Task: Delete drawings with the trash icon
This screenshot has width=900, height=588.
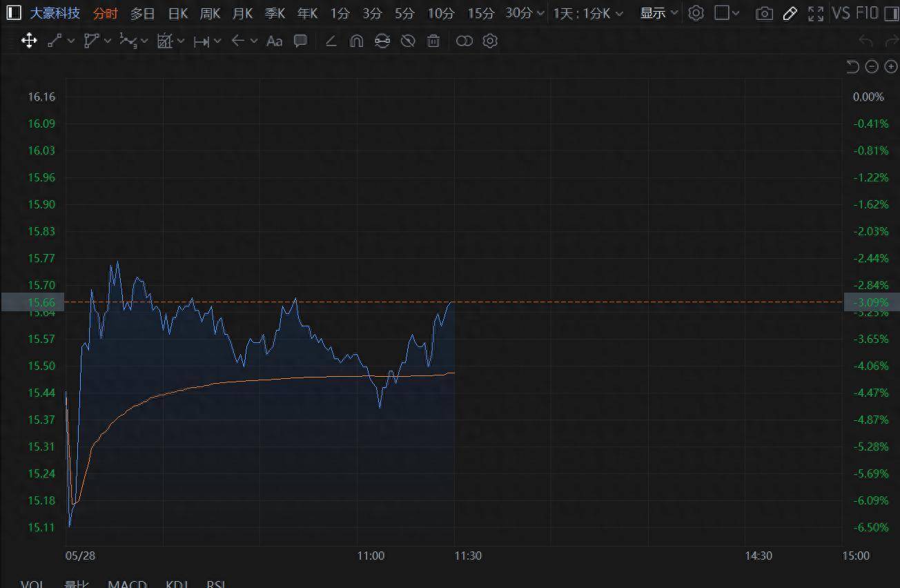Action: (x=433, y=41)
